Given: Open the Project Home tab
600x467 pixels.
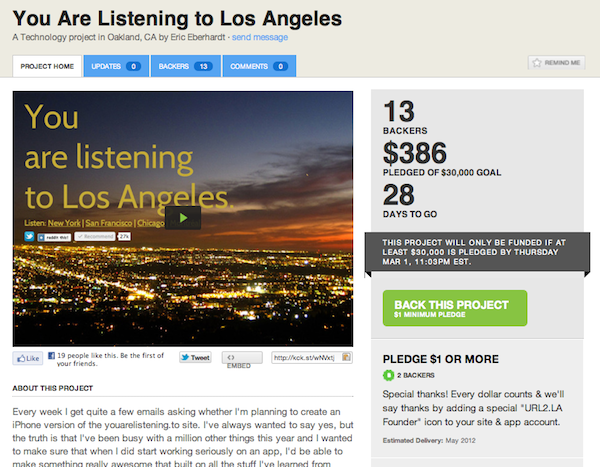Looking at the screenshot, I should [x=47, y=67].
